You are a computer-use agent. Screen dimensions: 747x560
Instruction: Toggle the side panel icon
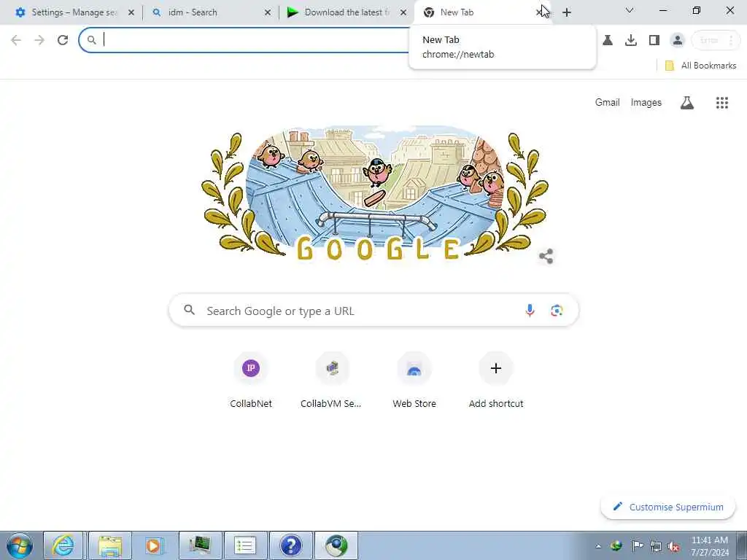(654, 40)
